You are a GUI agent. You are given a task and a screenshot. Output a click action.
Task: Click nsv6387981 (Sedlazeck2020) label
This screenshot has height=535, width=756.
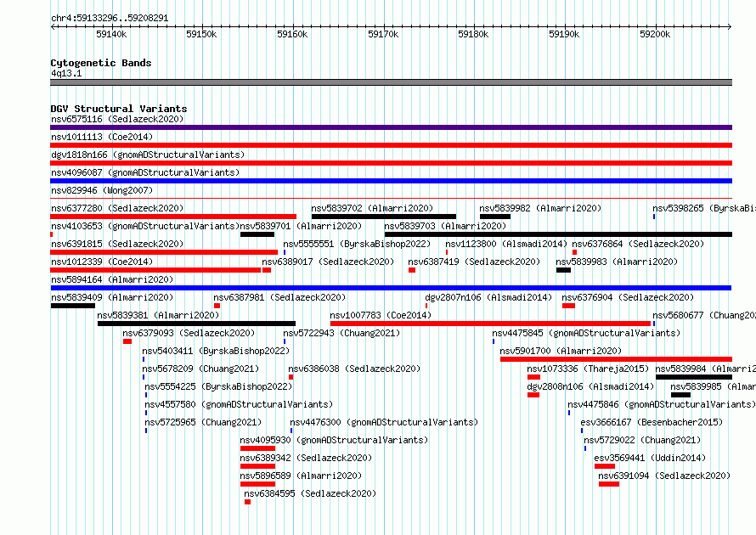279,297
